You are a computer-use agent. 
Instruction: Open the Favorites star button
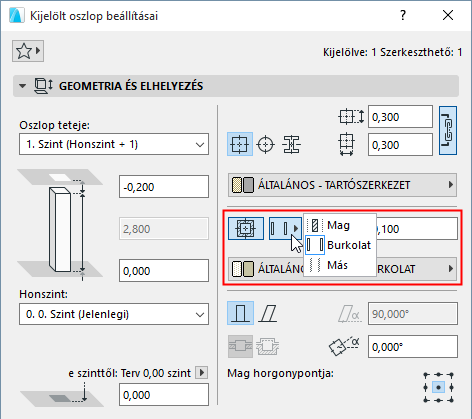(x=28, y=51)
